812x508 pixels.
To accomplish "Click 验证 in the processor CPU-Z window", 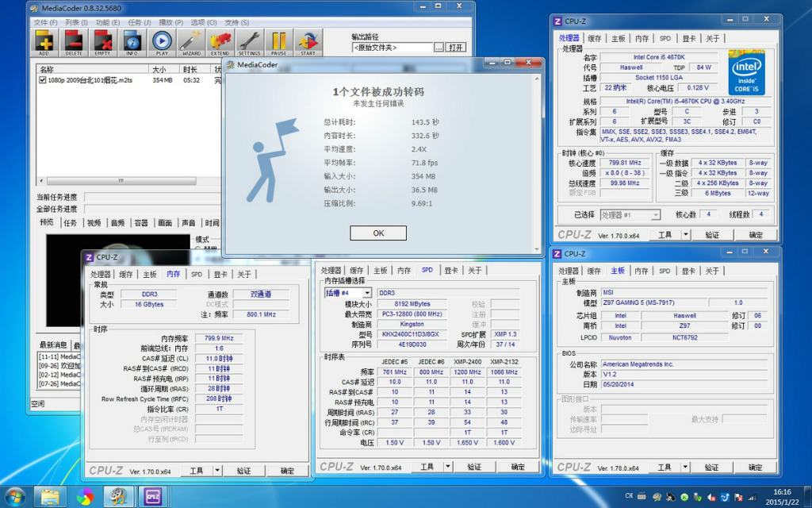I will pos(713,235).
